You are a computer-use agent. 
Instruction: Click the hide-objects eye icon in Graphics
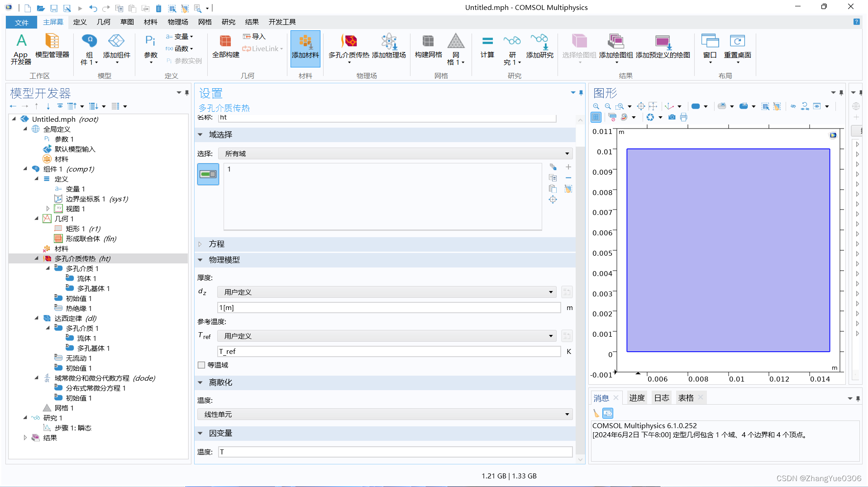pos(793,106)
